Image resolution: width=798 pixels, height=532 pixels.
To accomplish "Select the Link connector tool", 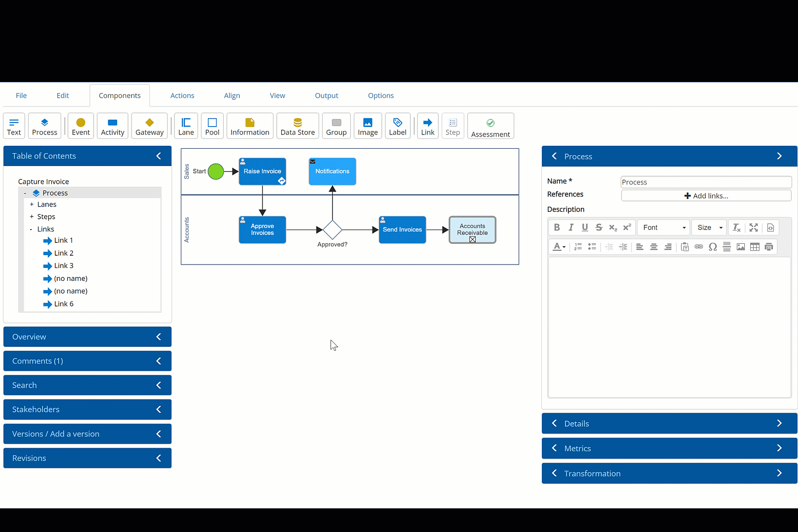I will pyautogui.click(x=428, y=126).
